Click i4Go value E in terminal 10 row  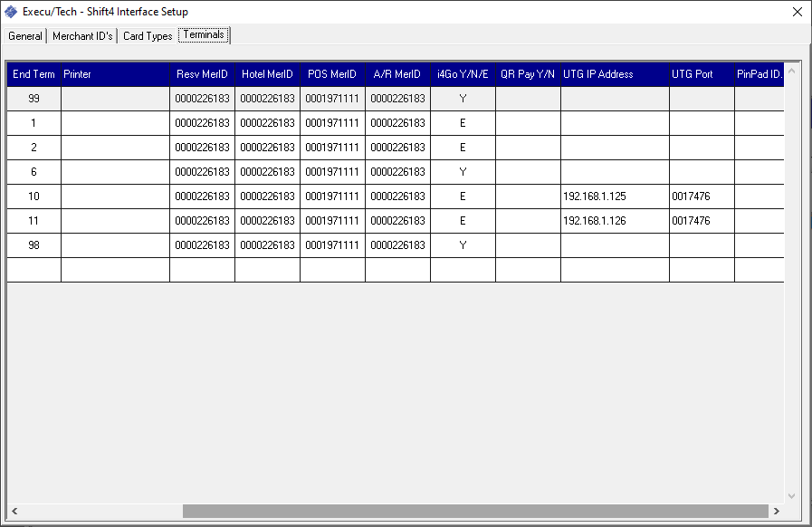463,196
